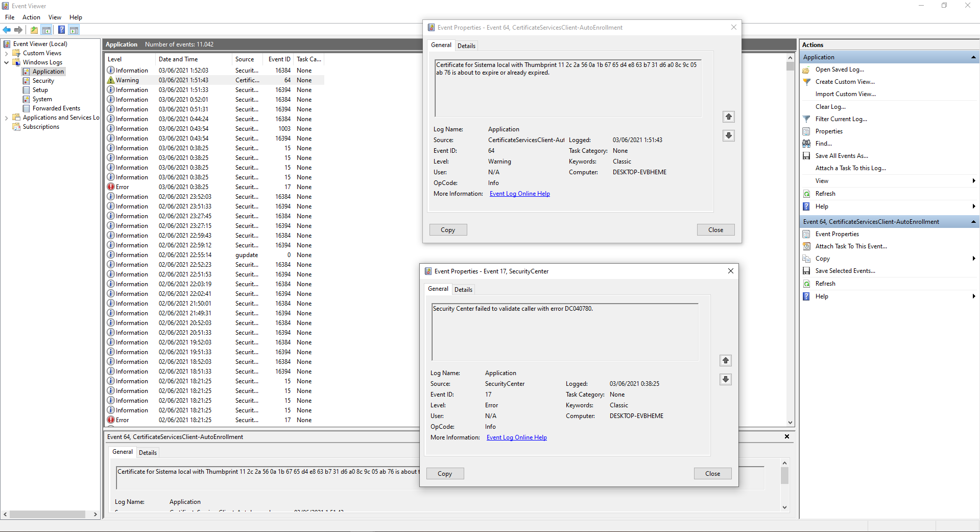Click Attach Task To This Event icon
The height and width of the screenshot is (532, 980).
tap(806, 246)
